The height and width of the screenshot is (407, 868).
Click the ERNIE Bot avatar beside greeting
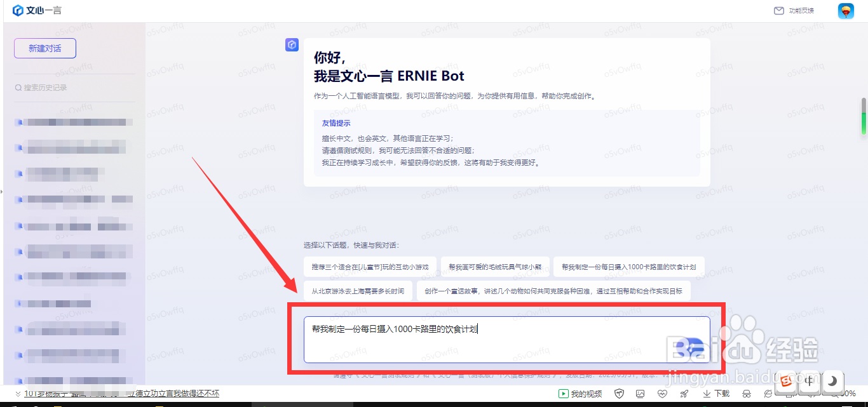click(292, 44)
